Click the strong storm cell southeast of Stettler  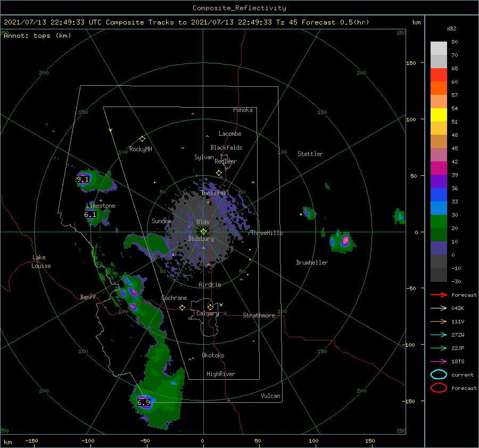coord(345,240)
